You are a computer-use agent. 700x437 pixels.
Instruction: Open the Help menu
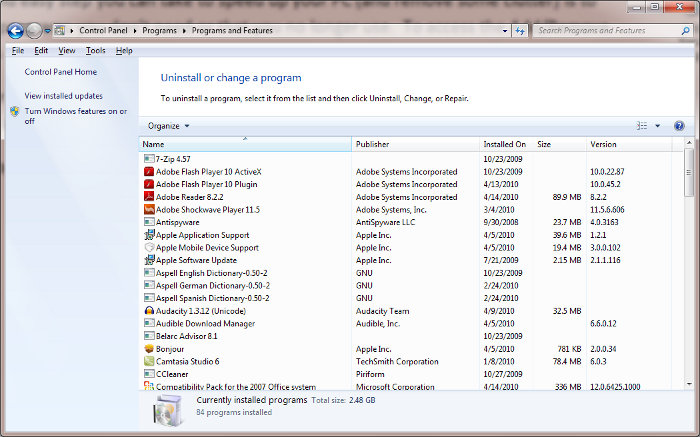(x=124, y=50)
